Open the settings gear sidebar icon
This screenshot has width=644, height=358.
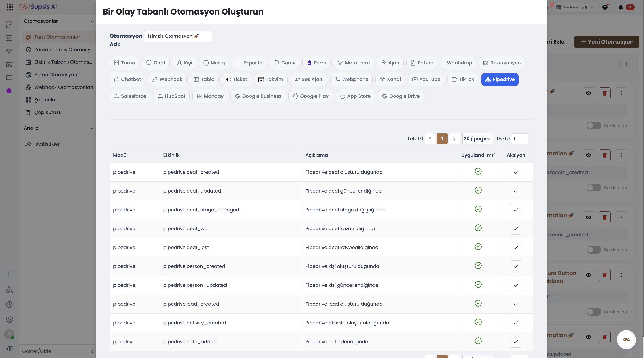(x=9, y=319)
